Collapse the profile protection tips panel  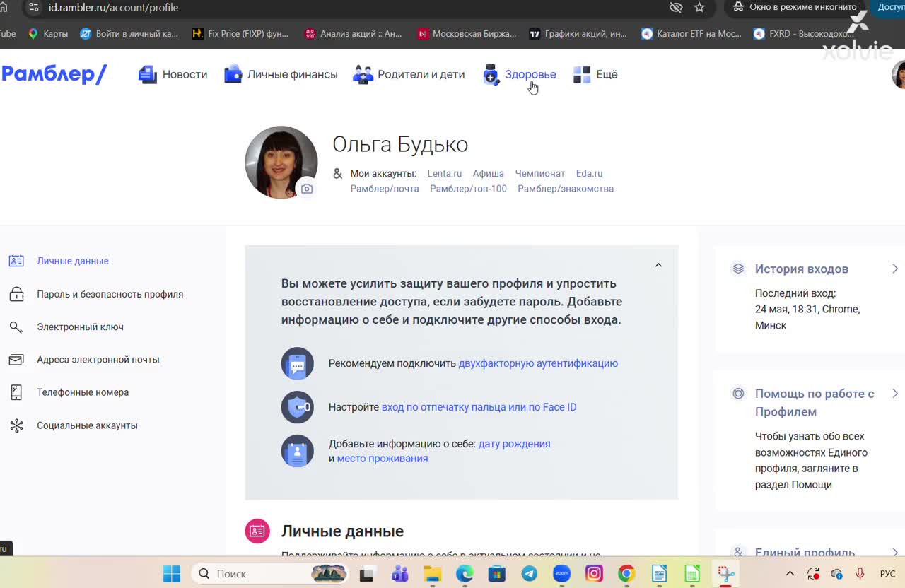point(658,265)
